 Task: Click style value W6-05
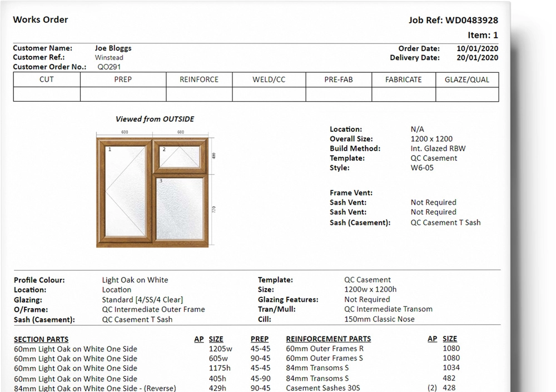click(422, 168)
